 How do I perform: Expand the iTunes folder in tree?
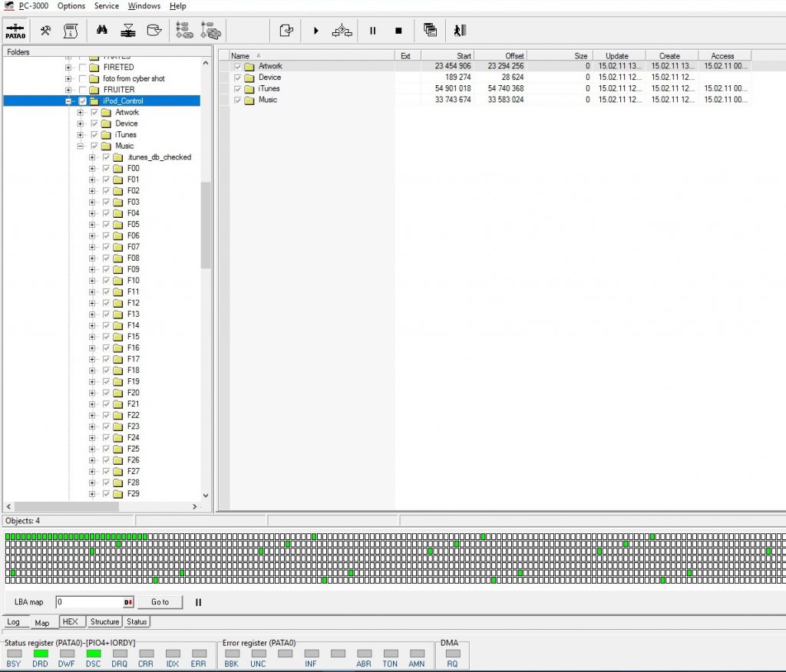(81, 135)
